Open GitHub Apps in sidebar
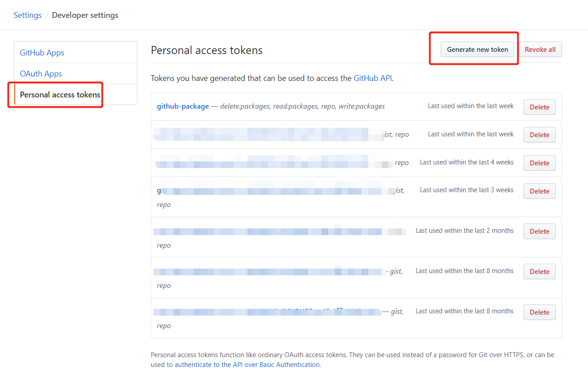 42,53
